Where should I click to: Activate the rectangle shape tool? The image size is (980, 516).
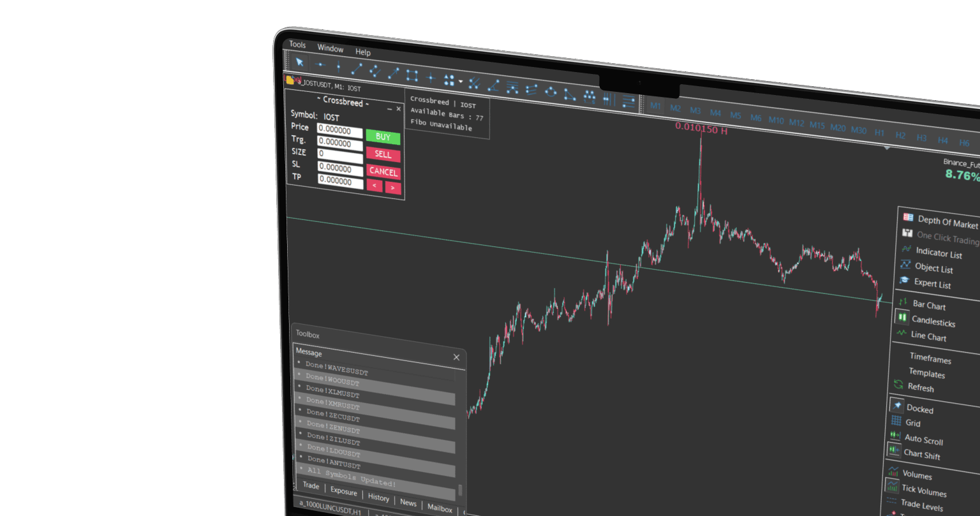pyautogui.click(x=412, y=76)
